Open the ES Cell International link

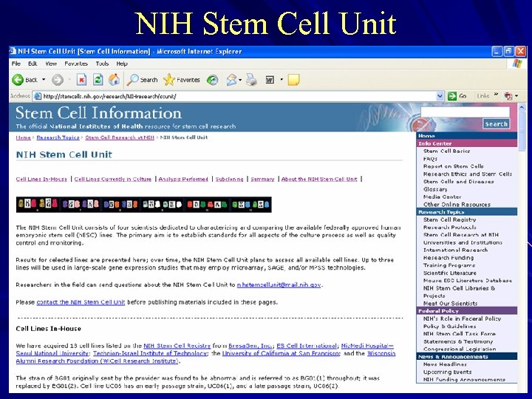tap(307, 346)
